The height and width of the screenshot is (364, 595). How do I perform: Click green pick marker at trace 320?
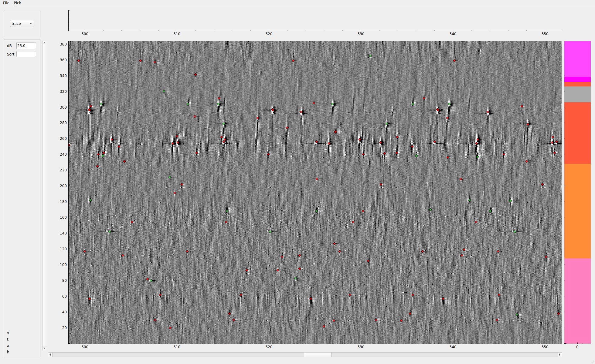point(164,91)
